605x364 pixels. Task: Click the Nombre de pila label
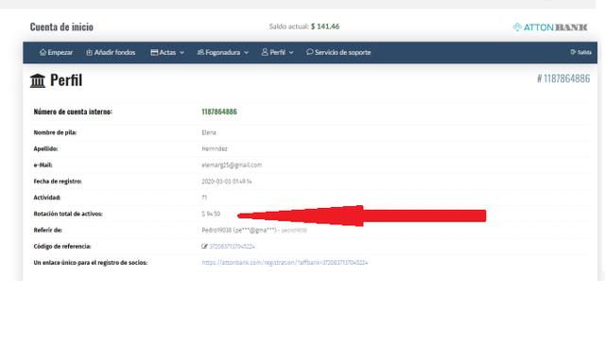coord(55,132)
